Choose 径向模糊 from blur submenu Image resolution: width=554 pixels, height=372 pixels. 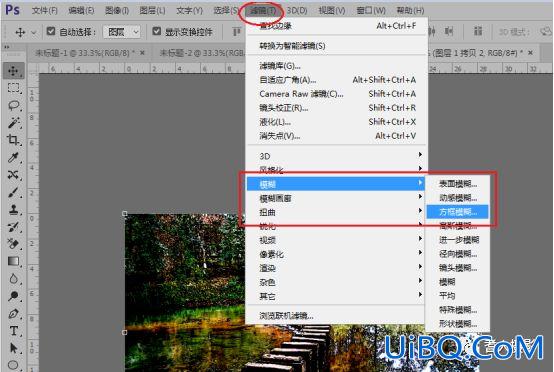(x=458, y=254)
